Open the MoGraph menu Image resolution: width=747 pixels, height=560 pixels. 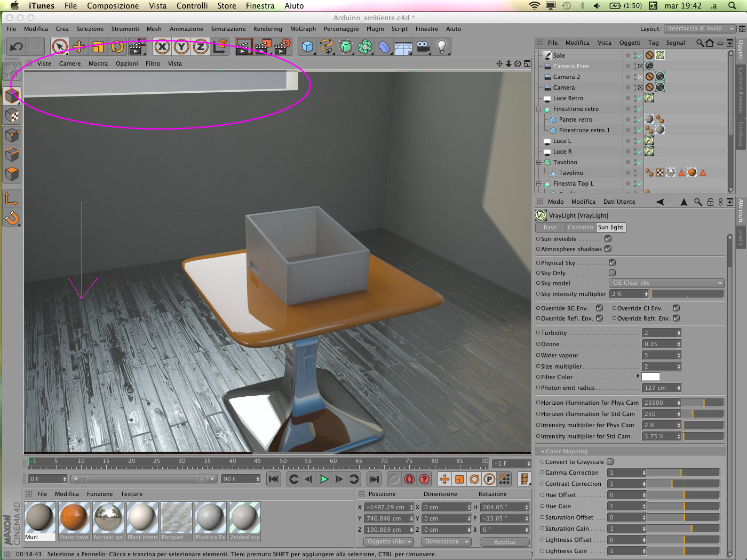point(303,29)
